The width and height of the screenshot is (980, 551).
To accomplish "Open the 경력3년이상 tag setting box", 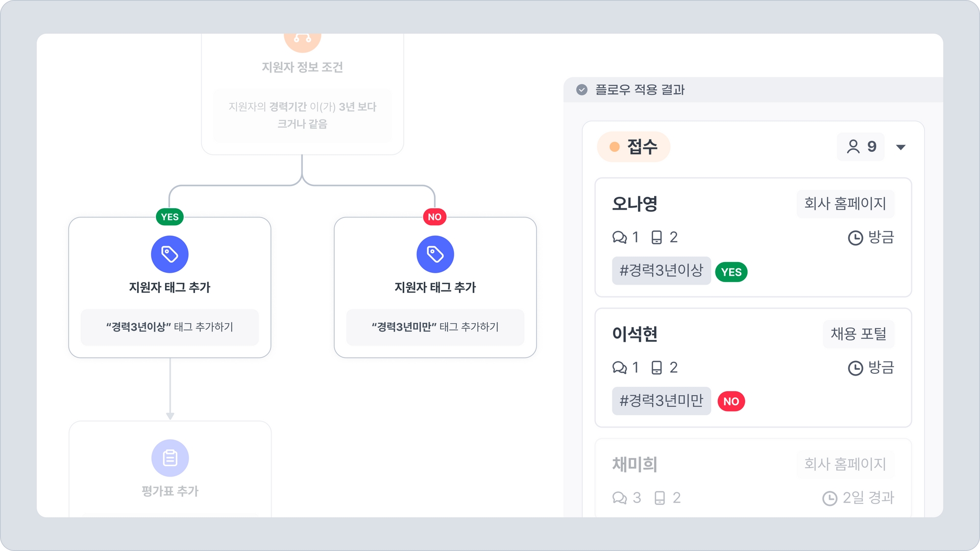I will 170,327.
